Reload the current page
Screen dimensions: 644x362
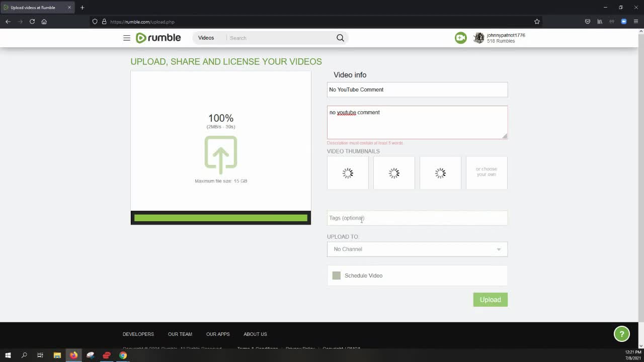(x=32, y=22)
